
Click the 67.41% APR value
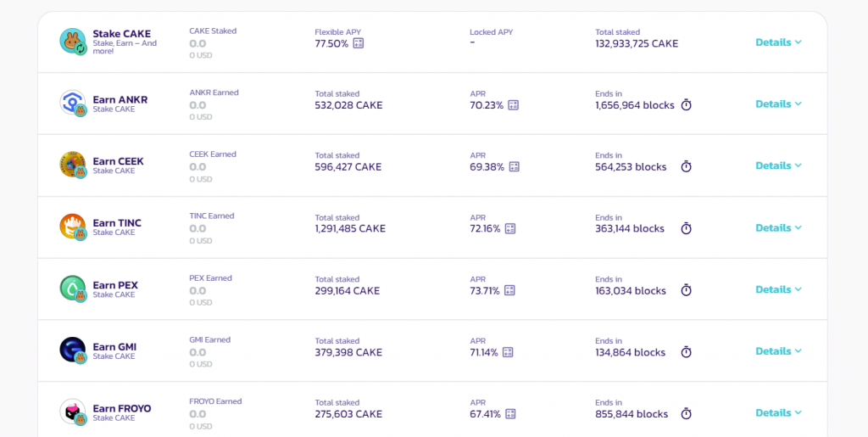[x=486, y=414]
